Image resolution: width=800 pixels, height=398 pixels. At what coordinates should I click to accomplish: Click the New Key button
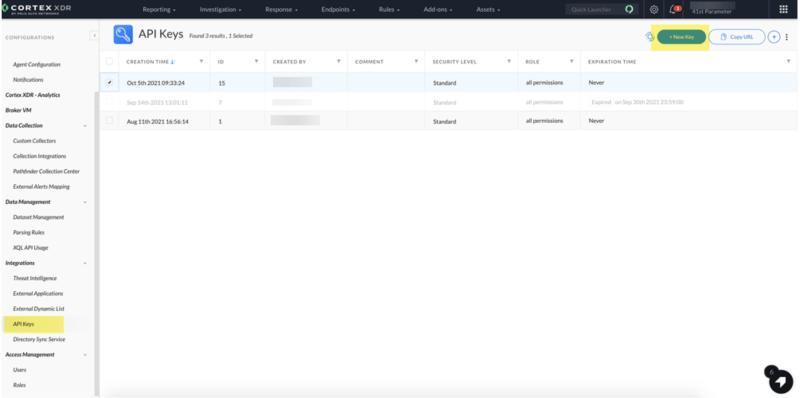(681, 37)
